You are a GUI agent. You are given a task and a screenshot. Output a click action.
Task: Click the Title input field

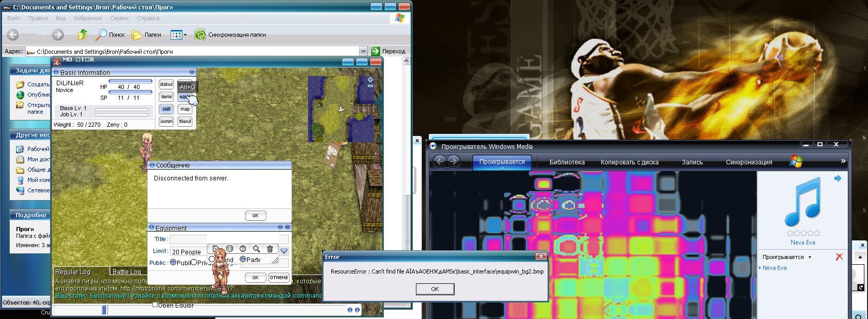tap(229, 239)
